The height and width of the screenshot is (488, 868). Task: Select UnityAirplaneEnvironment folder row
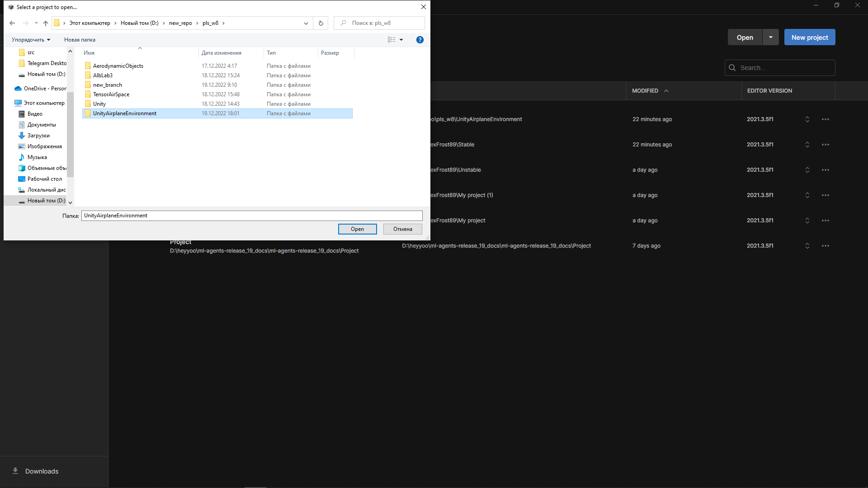(x=217, y=113)
